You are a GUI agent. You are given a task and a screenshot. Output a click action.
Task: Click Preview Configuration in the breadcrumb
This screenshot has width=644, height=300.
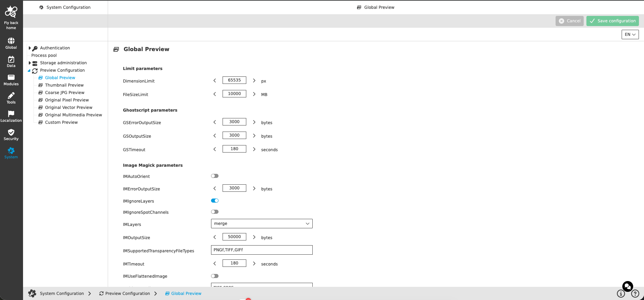tap(127, 294)
